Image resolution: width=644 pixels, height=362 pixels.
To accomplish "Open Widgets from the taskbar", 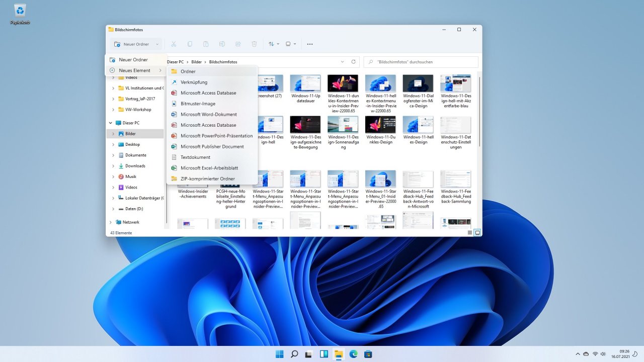I will point(324,354).
